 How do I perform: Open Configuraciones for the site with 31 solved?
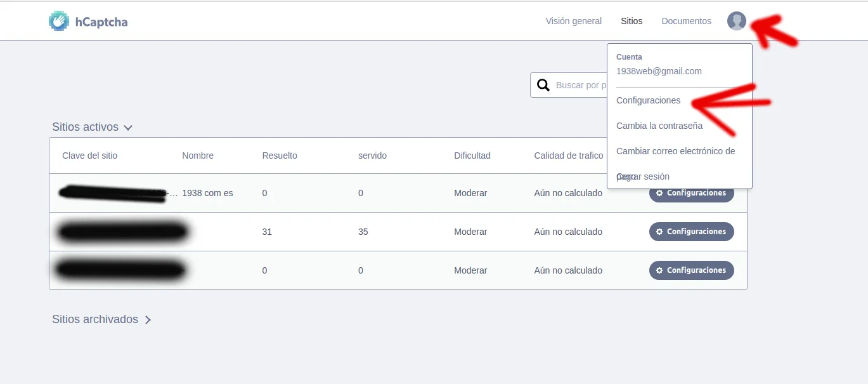pyautogui.click(x=692, y=232)
